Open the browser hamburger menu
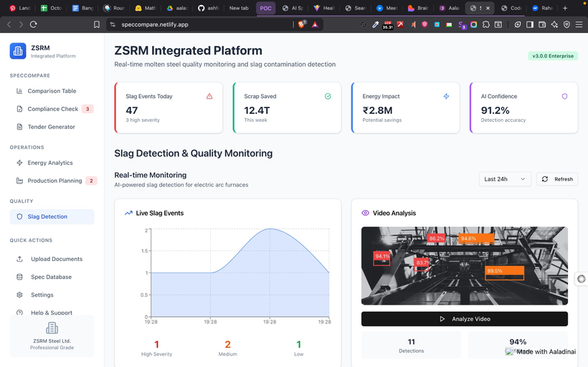The height and width of the screenshot is (367, 588). 579,25
